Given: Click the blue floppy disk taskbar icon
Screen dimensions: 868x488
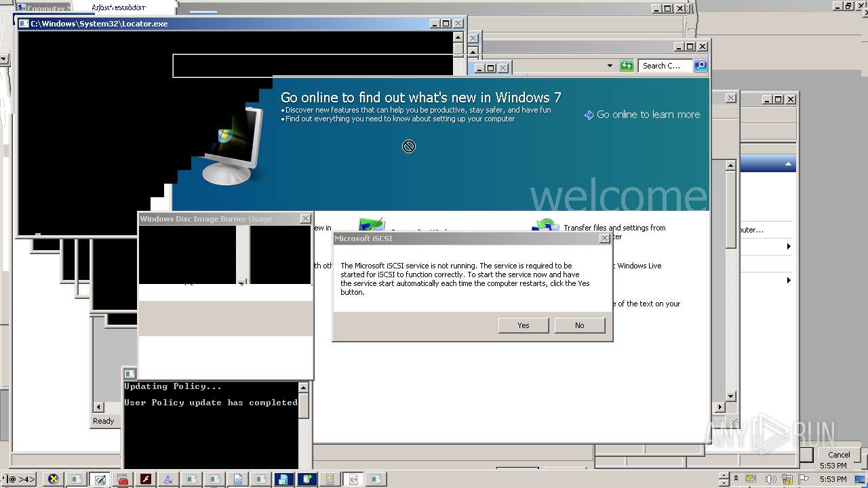Looking at the screenshot, I should pos(283,479).
